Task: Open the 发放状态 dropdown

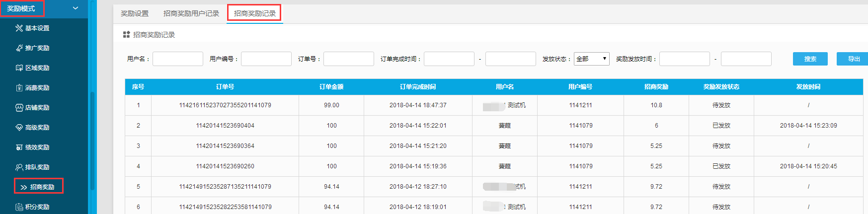Action: [x=592, y=59]
